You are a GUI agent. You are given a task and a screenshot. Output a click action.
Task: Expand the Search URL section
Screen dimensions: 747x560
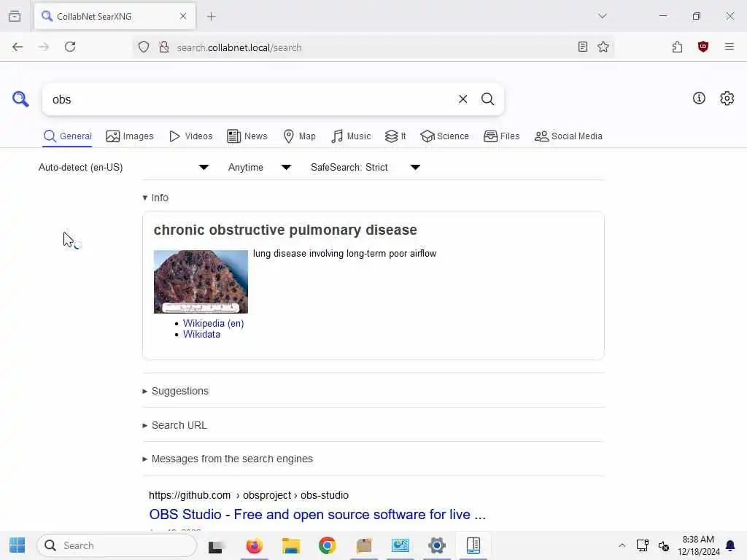[174, 425]
